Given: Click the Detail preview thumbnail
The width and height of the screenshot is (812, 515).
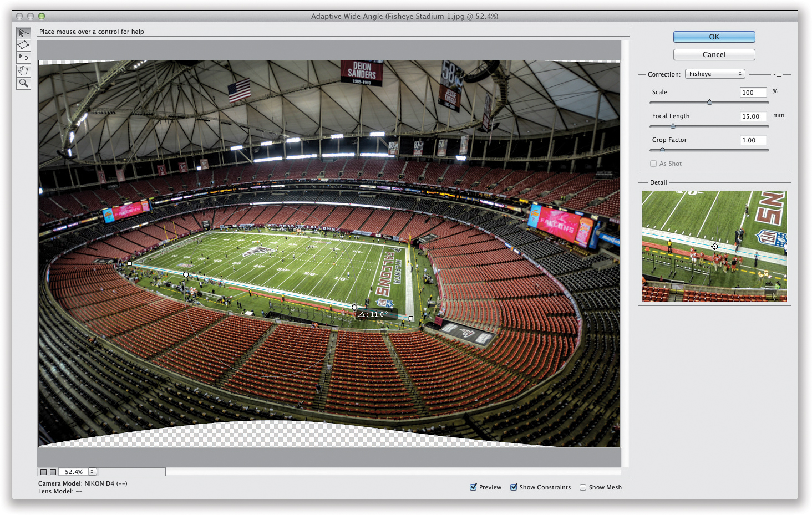Looking at the screenshot, I should [714, 246].
